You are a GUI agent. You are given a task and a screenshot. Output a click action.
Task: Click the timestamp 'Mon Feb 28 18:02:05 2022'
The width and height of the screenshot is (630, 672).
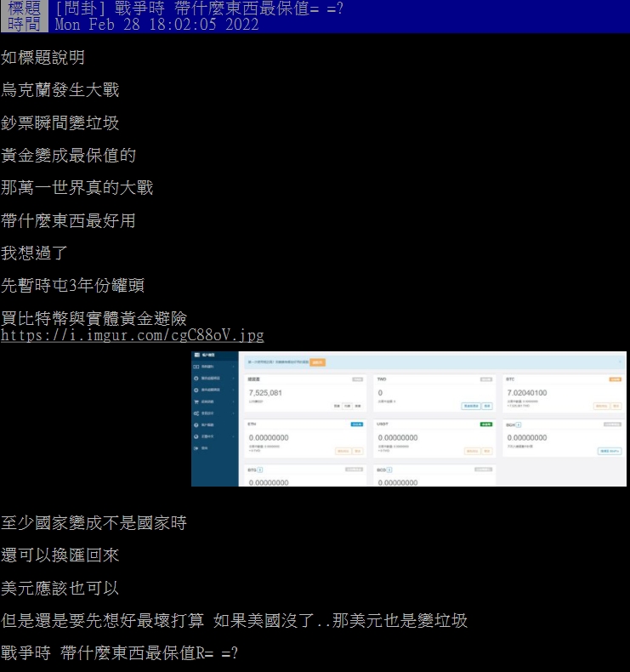point(156,25)
